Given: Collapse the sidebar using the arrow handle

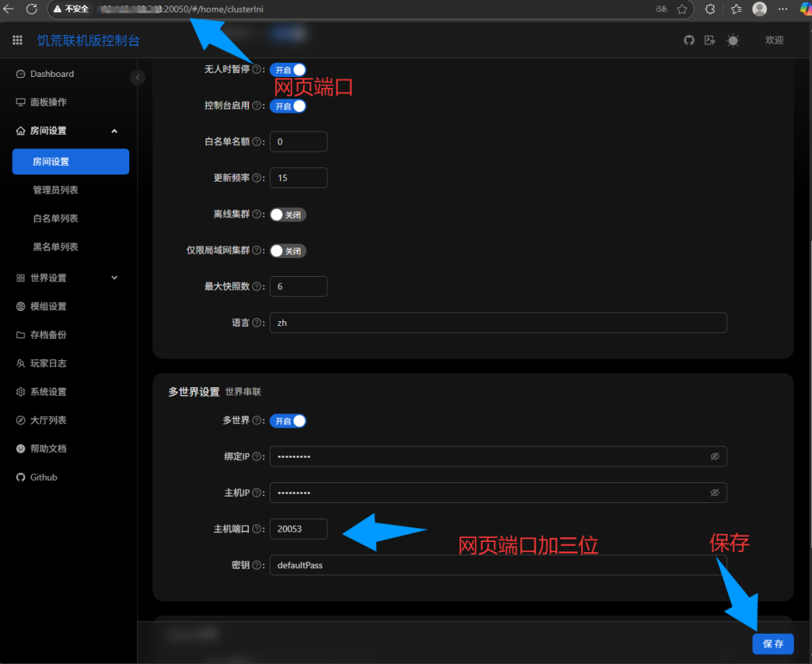Looking at the screenshot, I should [139, 78].
